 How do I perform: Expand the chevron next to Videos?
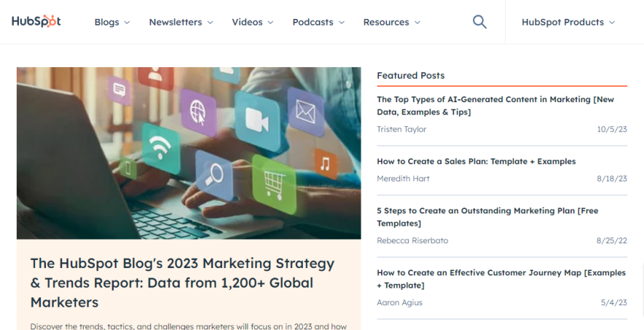click(270, 23)
